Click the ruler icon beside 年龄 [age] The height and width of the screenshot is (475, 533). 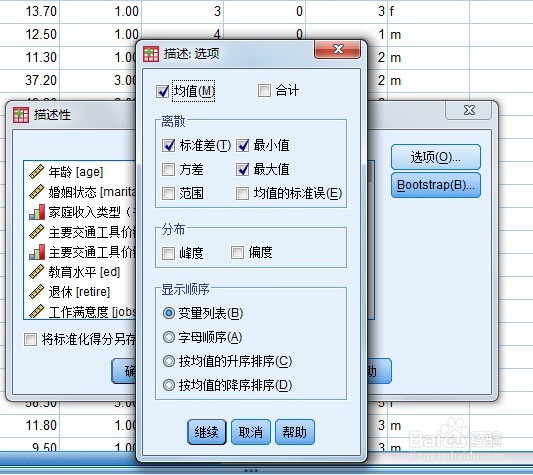(x=37, y=171)
